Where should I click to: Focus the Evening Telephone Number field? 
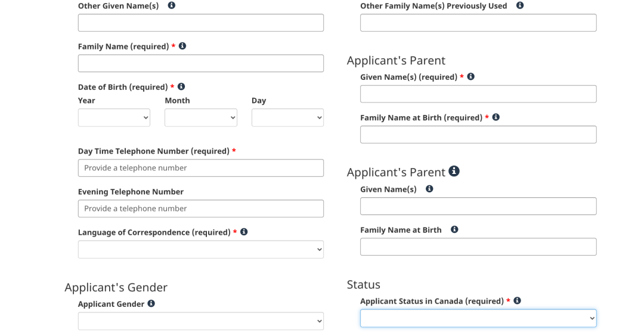pos(201,209)
